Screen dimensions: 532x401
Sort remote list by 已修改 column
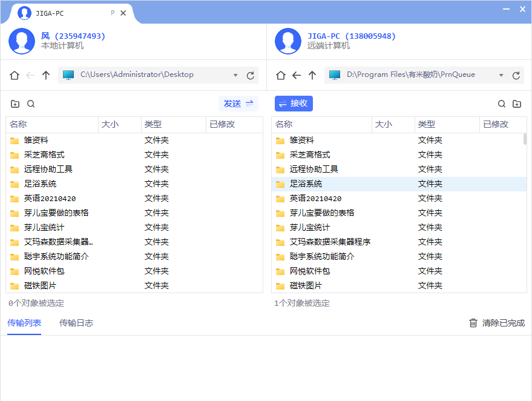pyautogui.click(x=503, y=124)
